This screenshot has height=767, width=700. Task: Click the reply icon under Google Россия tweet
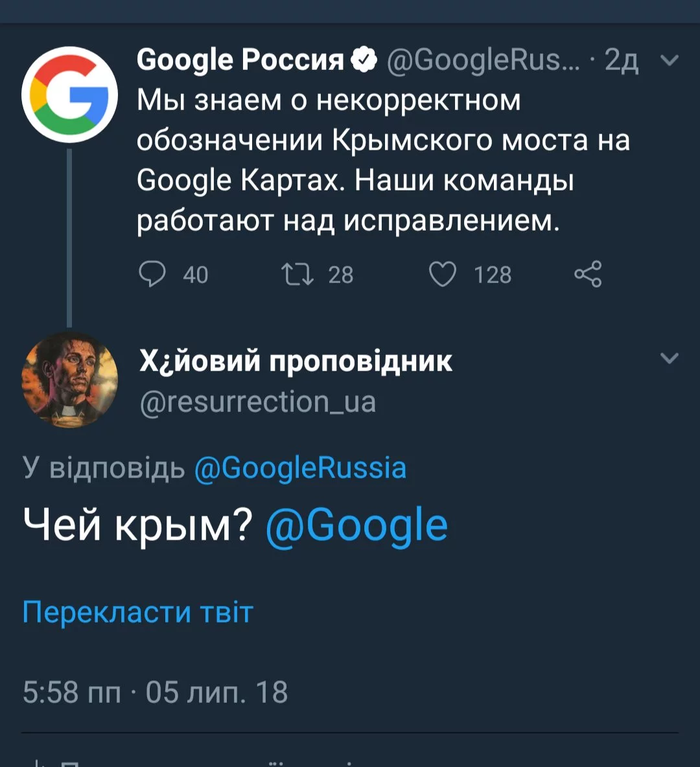click(x=152, y=274)
